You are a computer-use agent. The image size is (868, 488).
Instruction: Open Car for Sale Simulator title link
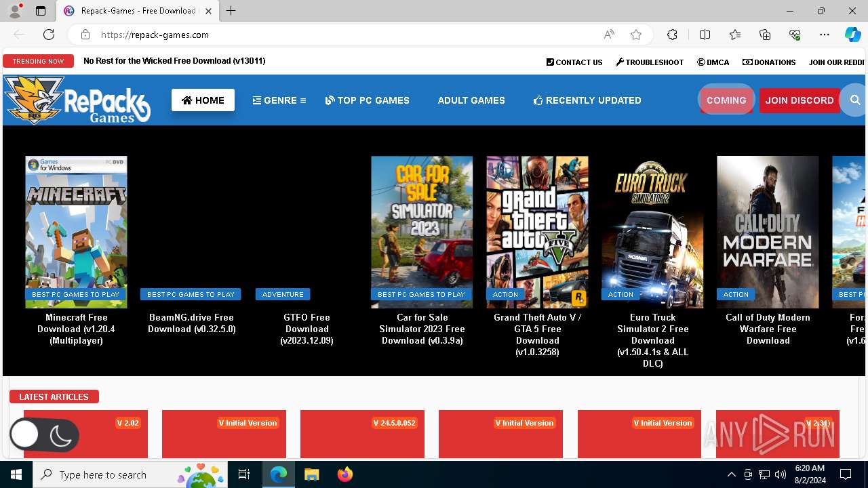(x=422, y=329)
